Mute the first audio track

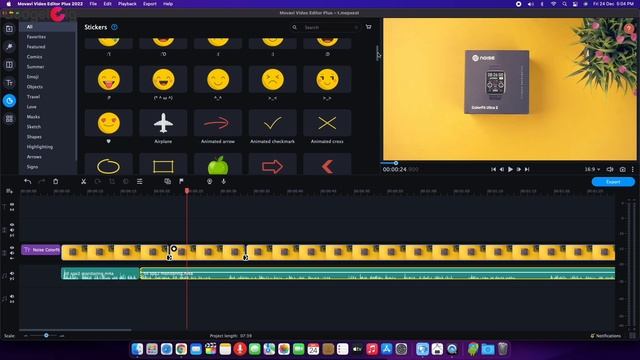12,274
